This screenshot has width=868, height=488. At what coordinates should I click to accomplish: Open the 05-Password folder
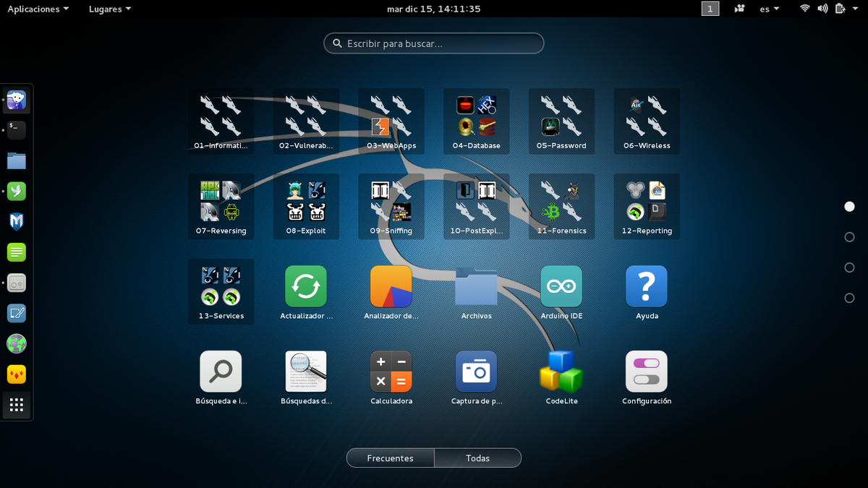pos(562,121)
